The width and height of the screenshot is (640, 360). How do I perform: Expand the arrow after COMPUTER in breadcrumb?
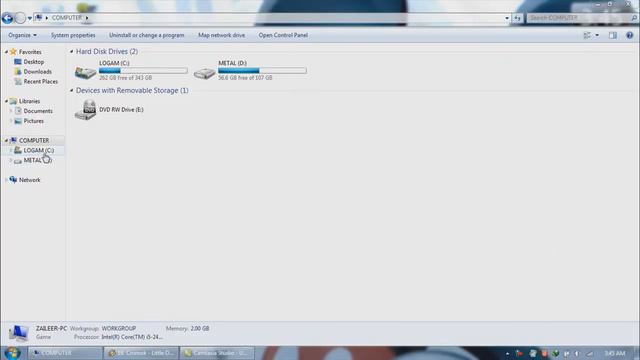[x=87, y=18]
